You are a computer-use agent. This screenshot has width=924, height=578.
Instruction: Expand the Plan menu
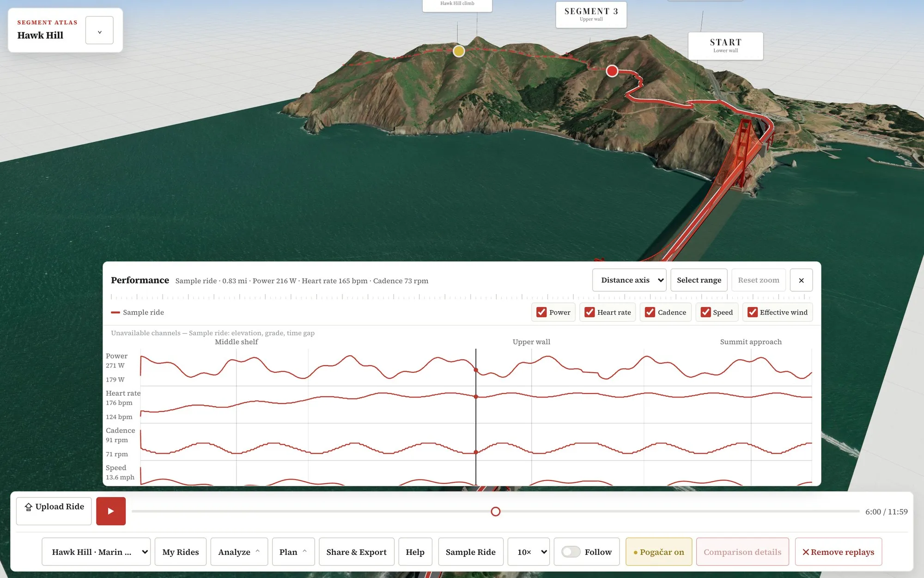coord(293,552)
